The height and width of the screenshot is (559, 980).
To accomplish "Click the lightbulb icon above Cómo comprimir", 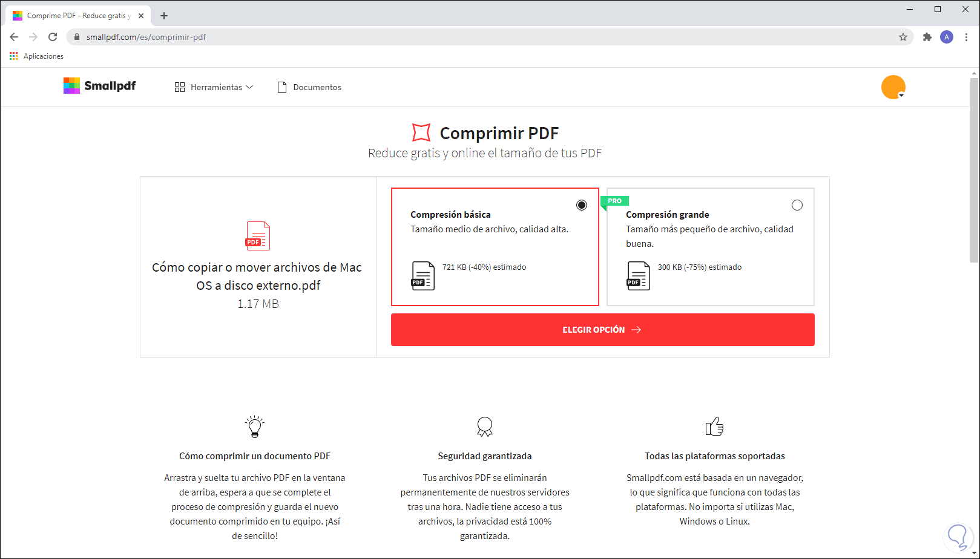I will (x=255, y=427).
